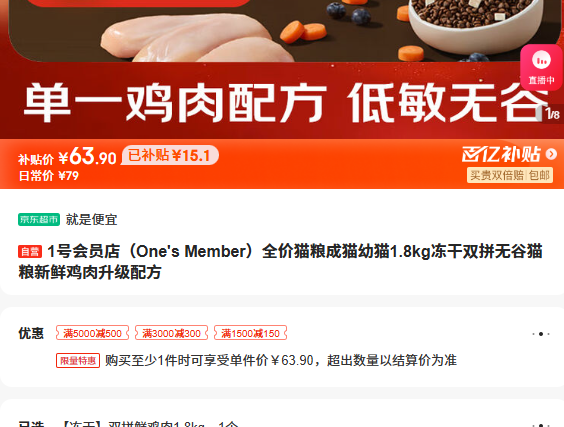564x427 pixels.
Task: Expand 优惠 details via three-dots icon
Action: 541,334
